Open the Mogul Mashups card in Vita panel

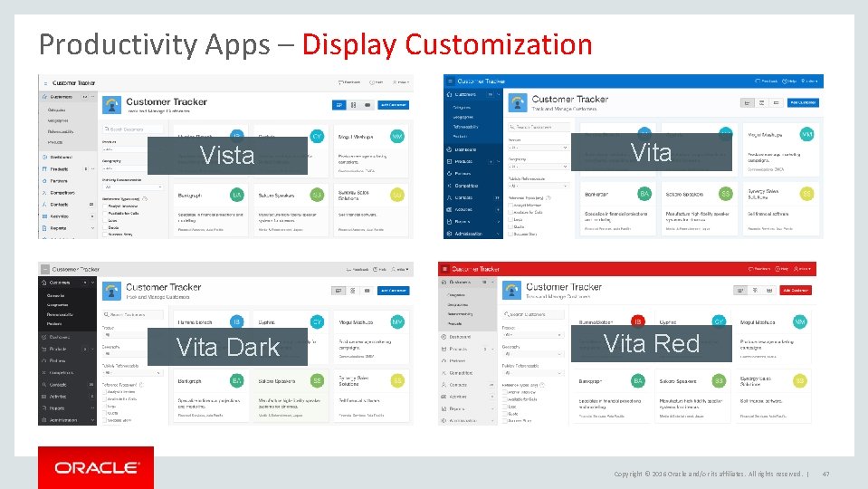point(781,150)
